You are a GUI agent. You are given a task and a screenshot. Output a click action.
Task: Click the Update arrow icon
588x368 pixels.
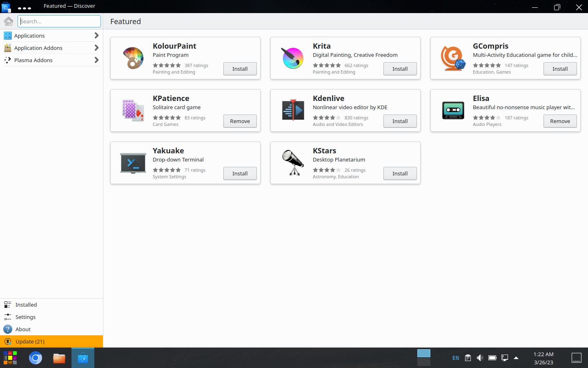pyautogui.click(x=8, y=341)
